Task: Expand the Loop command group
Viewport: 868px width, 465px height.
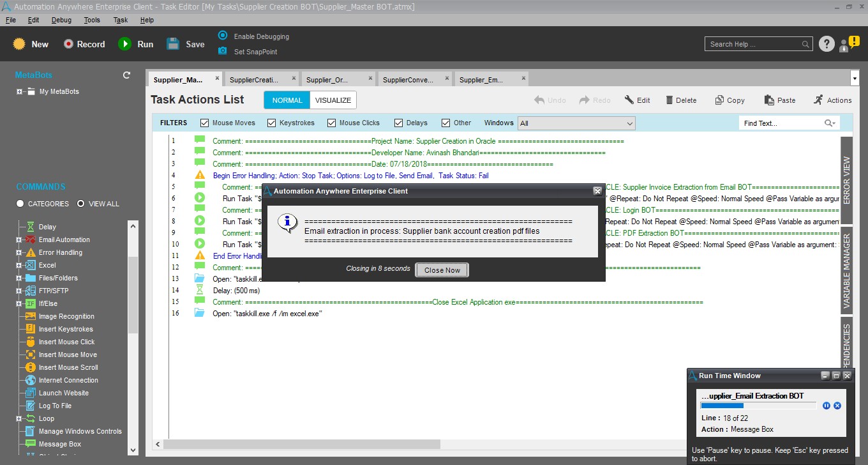Action: pyautogui.click(x=19, y=418)
